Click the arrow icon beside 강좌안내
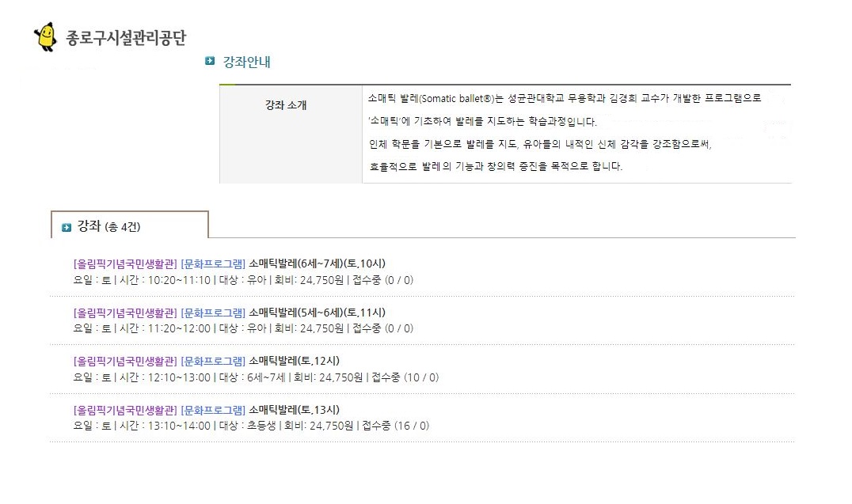 210,61
